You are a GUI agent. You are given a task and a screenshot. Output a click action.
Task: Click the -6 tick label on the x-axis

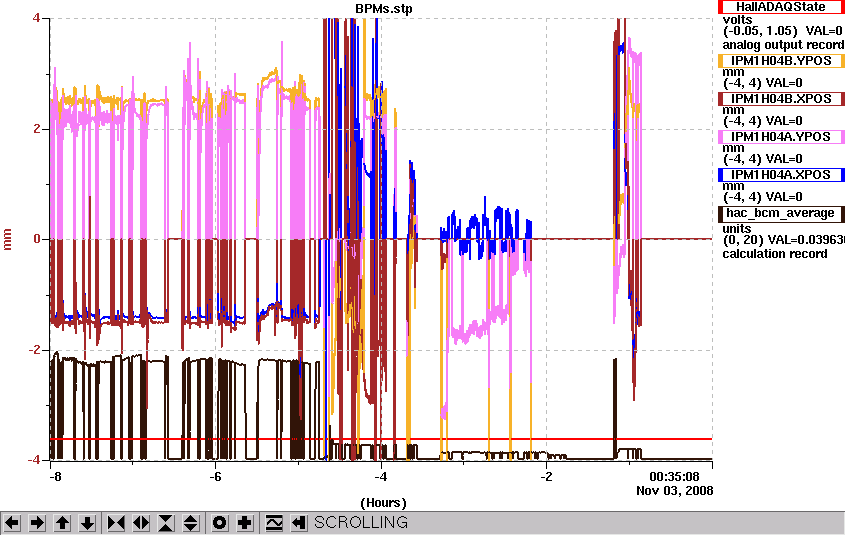click(216, 477)
